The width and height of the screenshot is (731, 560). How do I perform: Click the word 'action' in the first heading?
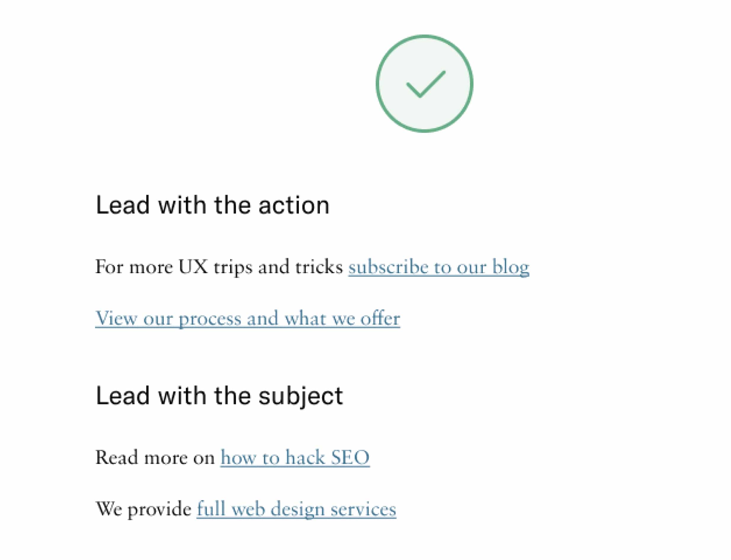click(x=294, y=205)
